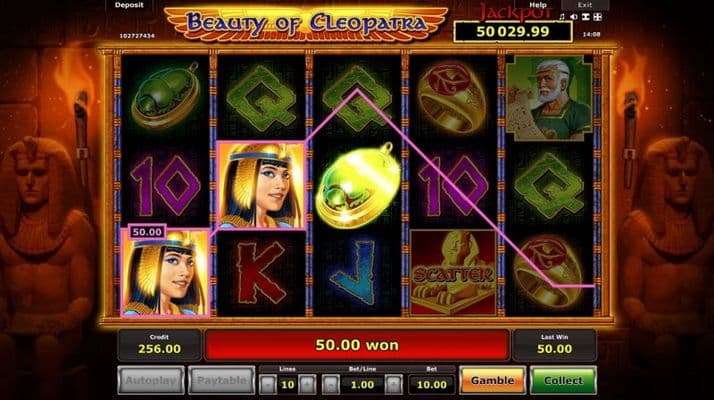
Task: Toggle the music note icon
Action: coord(562,17)
